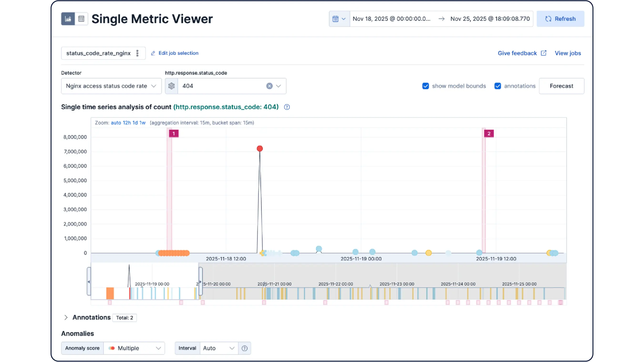Uncheck show model bounds
The width and height of the screenshot is (644, 362).
[426, 86]
